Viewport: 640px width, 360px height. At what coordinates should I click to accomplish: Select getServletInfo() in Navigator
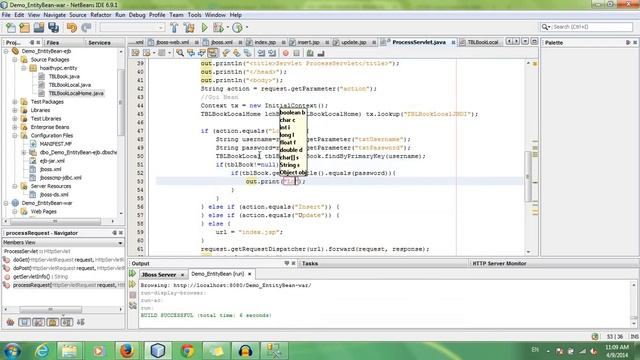pos(40,276)
